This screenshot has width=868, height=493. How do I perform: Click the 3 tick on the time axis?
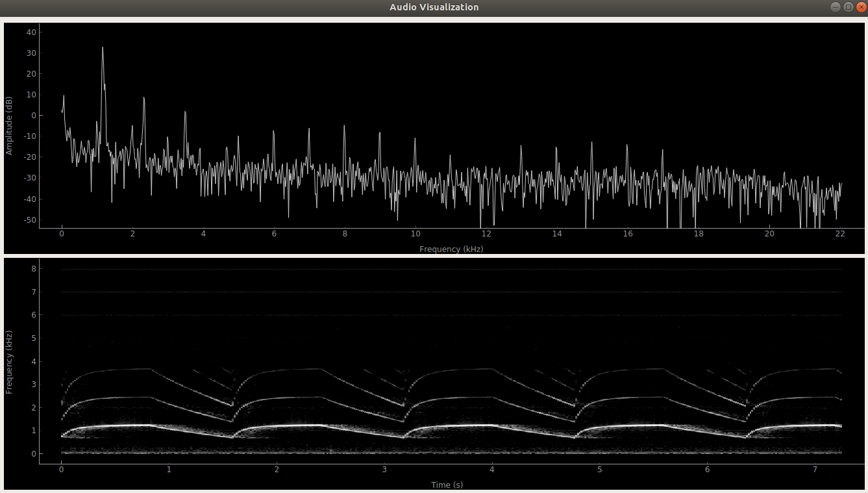384,470
